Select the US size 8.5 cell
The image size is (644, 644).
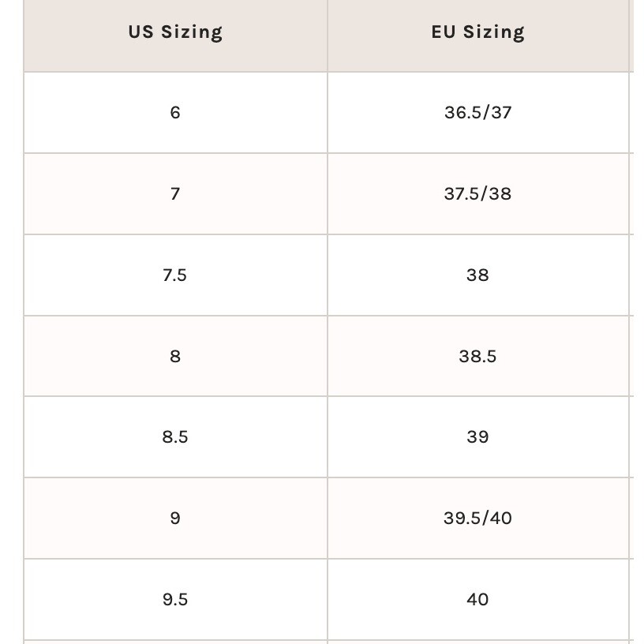pos(175,437)
